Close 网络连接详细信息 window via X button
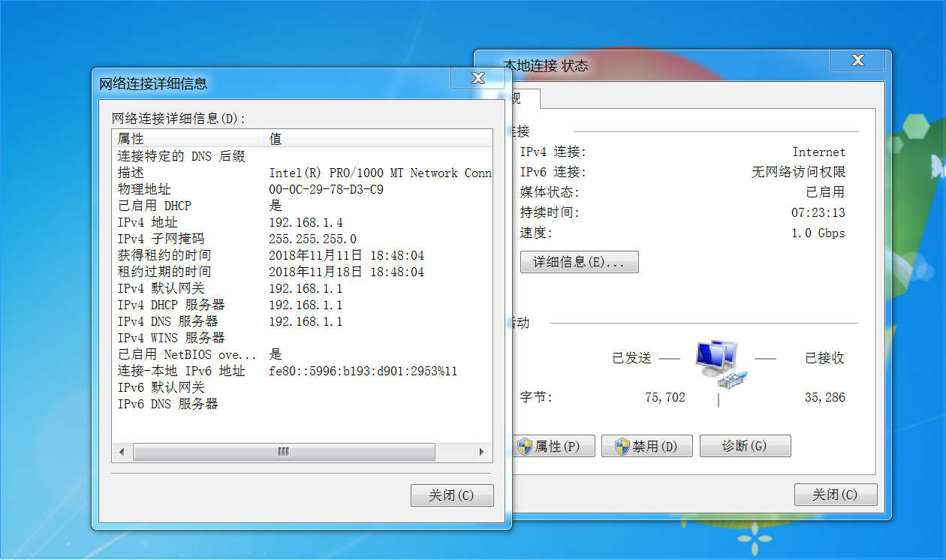 click(477, 78)
